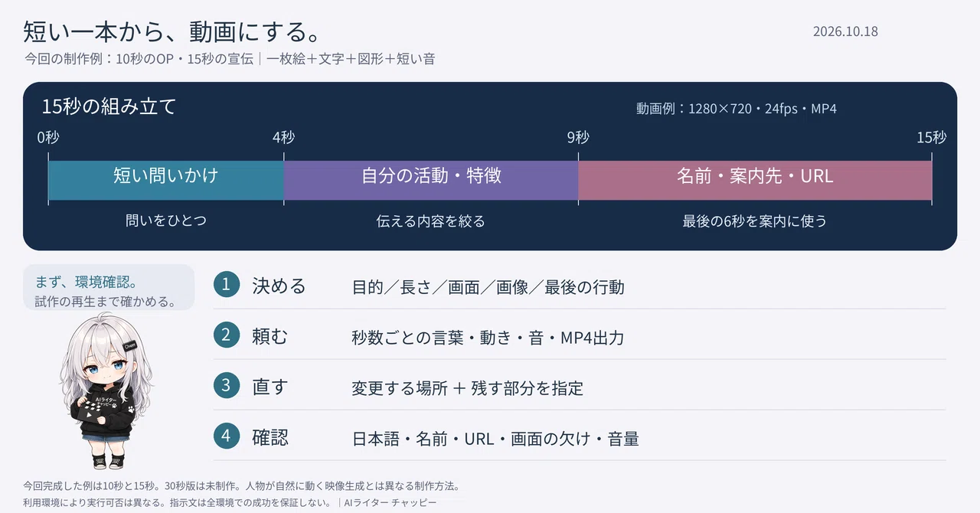980x513 pixels.
Task: Click the numbered circle 3 beside 直す
Action: 227,385
